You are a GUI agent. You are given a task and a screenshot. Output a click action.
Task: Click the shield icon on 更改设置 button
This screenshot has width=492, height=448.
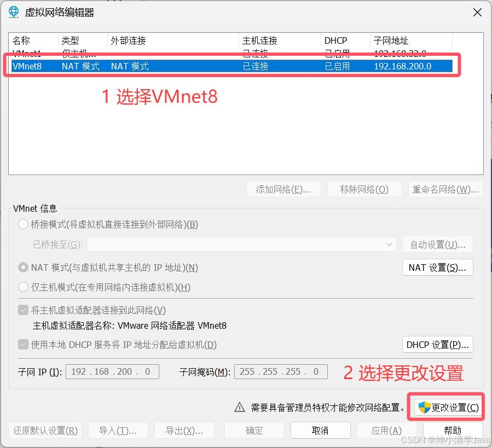pyautogui.click(x=424, y=408)
